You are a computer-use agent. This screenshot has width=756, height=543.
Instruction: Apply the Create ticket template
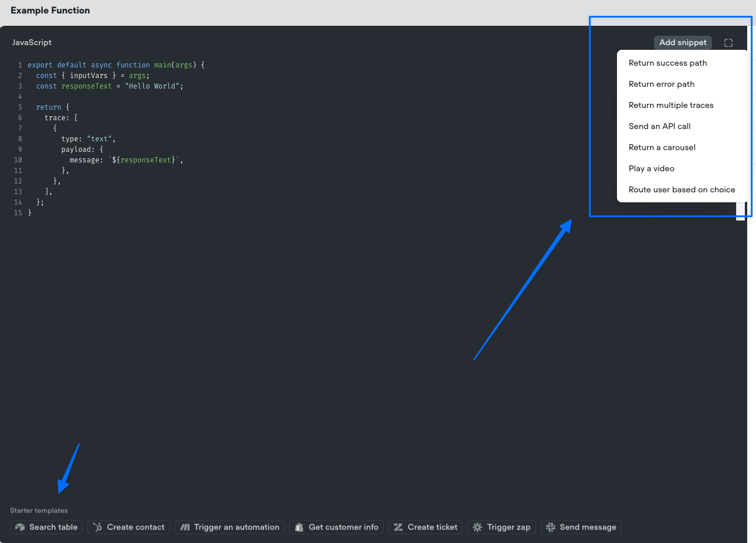point(425,527)
